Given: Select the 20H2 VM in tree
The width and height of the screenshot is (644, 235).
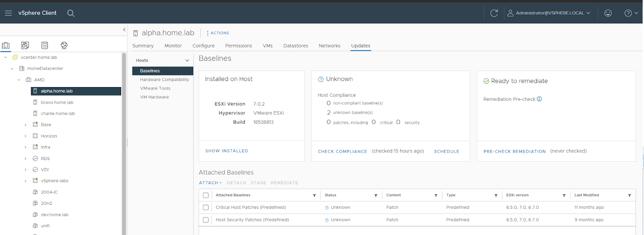Looking at the screenshot, I should (46, 204).
